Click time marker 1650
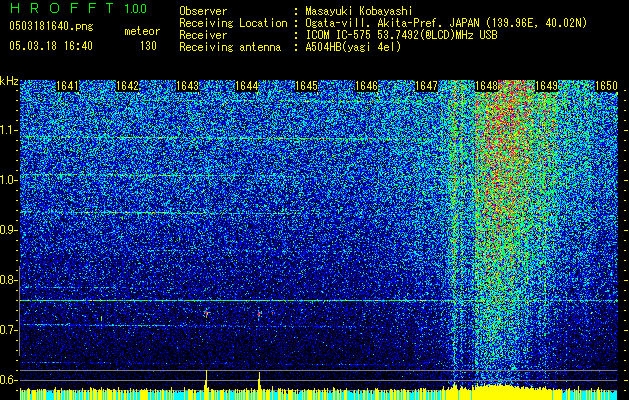The image size is (629, 400). [606, 86]
